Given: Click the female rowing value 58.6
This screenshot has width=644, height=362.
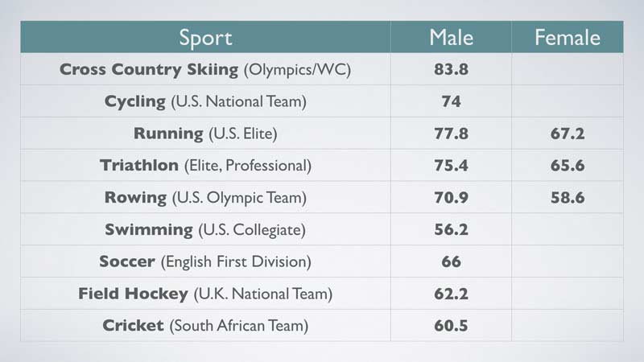Looking at the screenshot, I should point(568,197).
